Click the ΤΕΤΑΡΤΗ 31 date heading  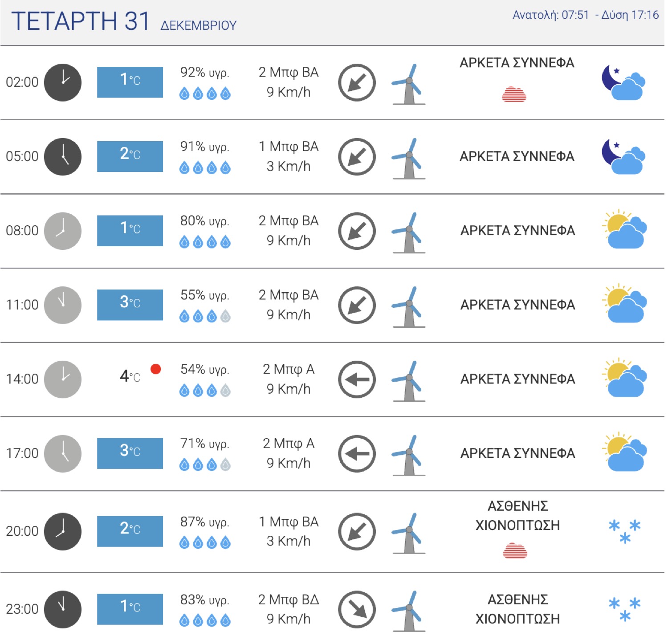click(x=81, y=21)
